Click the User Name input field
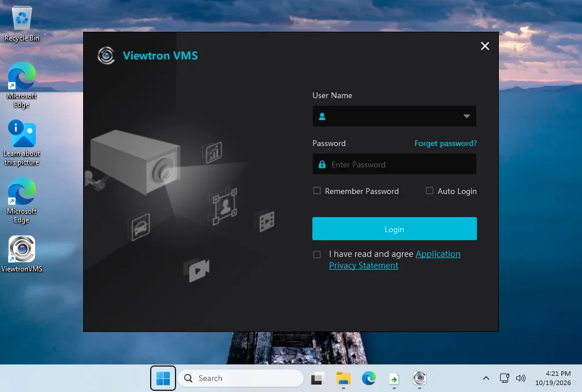This screenshot has height=392, width=582. tap(394, 116)
